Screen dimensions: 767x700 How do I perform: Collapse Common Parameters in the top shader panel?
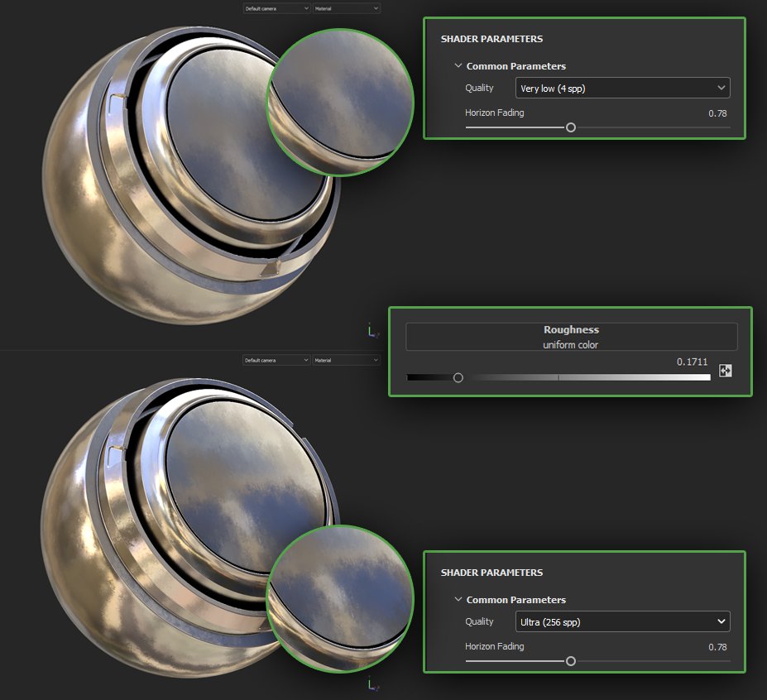(x=458, y=65)
